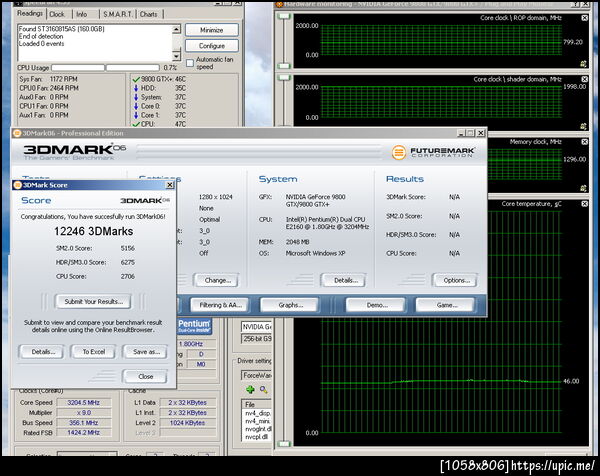Select nv4_disp file in RivaTuner list
The width and height of the screenshot is (600, 476).
(x=258, y=413)
